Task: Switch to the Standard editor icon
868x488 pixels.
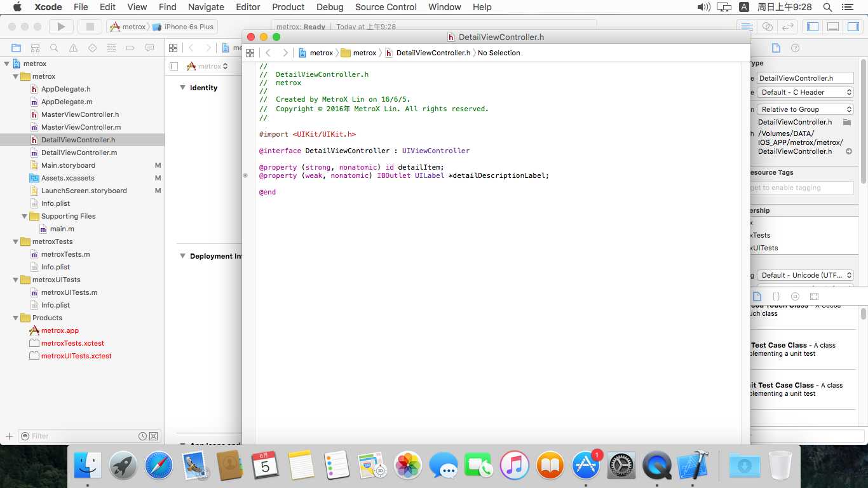Action: pos(747,27)
